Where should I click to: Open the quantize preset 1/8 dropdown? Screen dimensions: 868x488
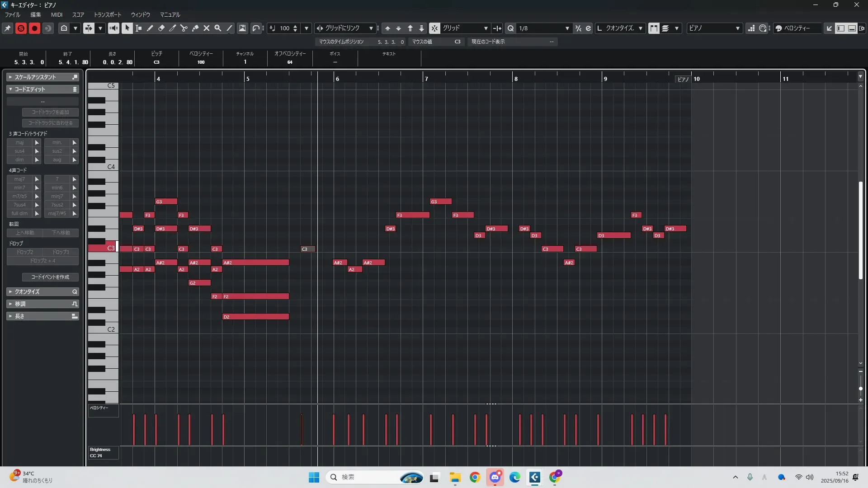tap(567, 28)
